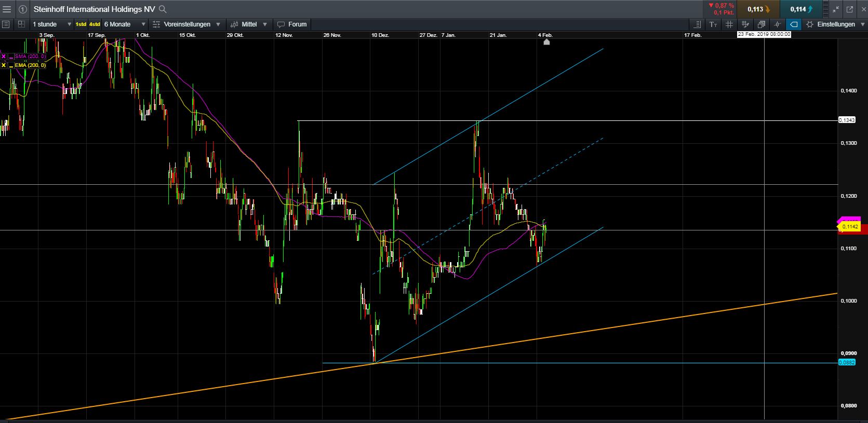Click the 21 Jan. date axis label
The width and height of the screenshot is (868, 423).
(x=498, y=35)
